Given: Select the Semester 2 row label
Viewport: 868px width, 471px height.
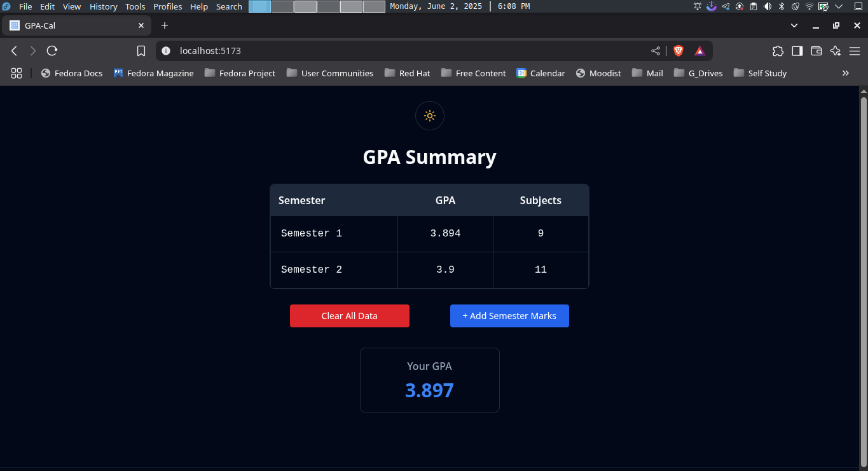Looking at the screenshot, I should 312,270.
